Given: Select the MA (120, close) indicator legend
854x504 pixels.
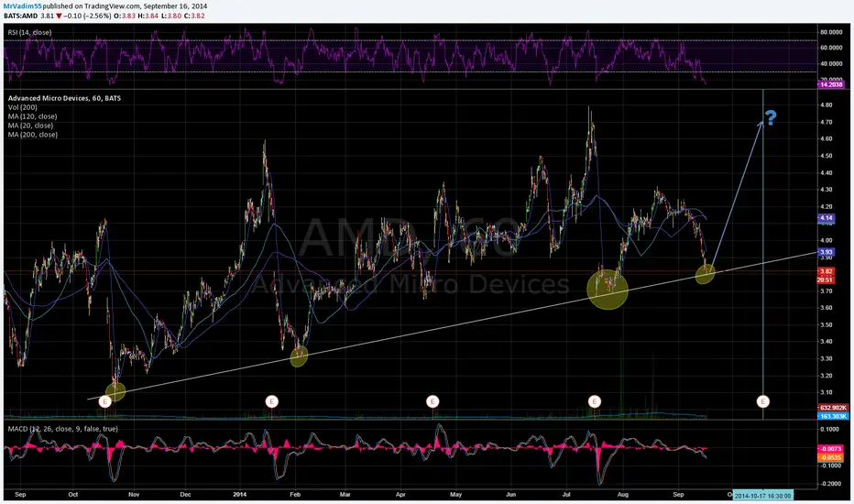Looking at the screenshot, I should (32, 116).
